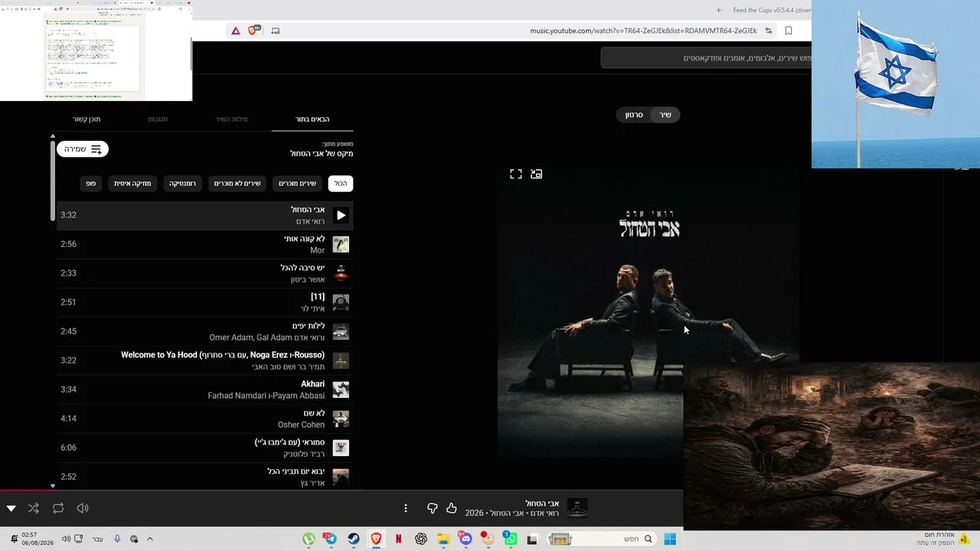Open File Explorer from the taskbar
The width and height of the screenshot is (980, 551).
point(443,539)
